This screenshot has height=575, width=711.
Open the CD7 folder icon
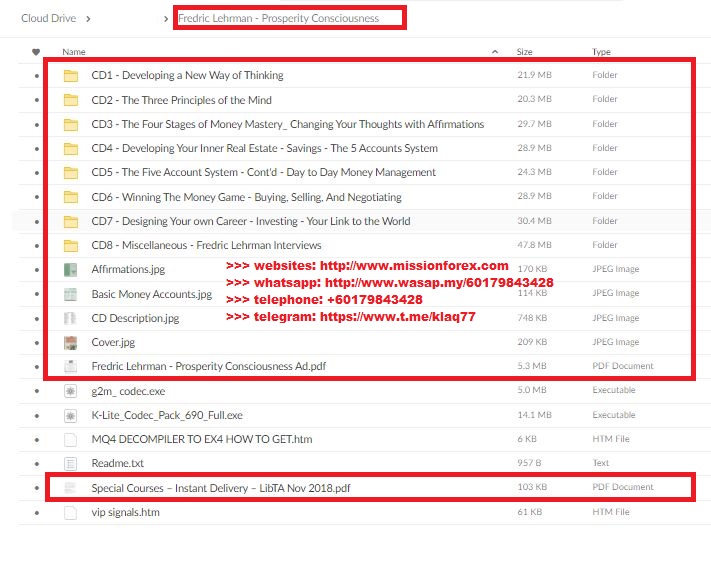click(x=71, y=221)
